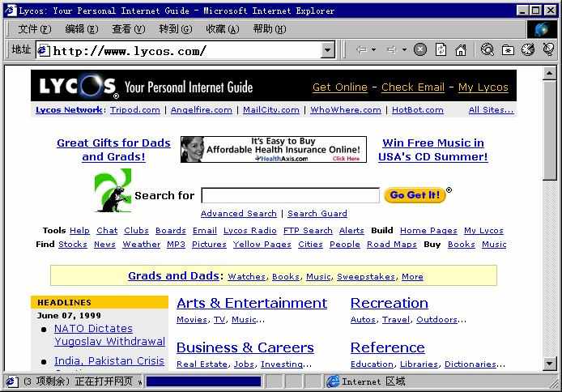Open Great Gifts for Dads and Grads link
This screenshot has width=562, height=392.
(113, 150)
